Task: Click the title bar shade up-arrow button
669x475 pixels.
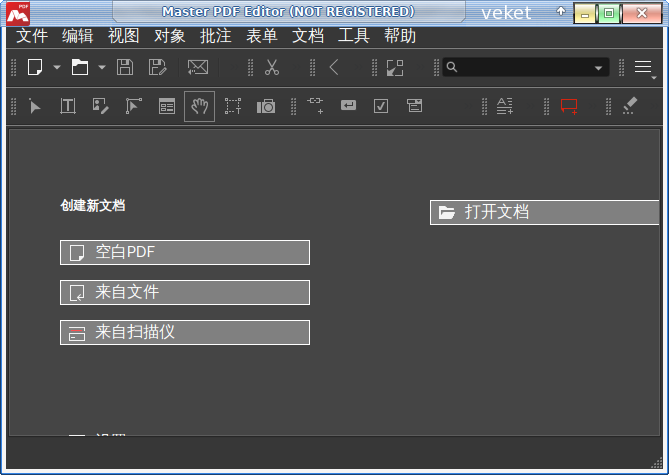Action: click(x=561, y=12)
